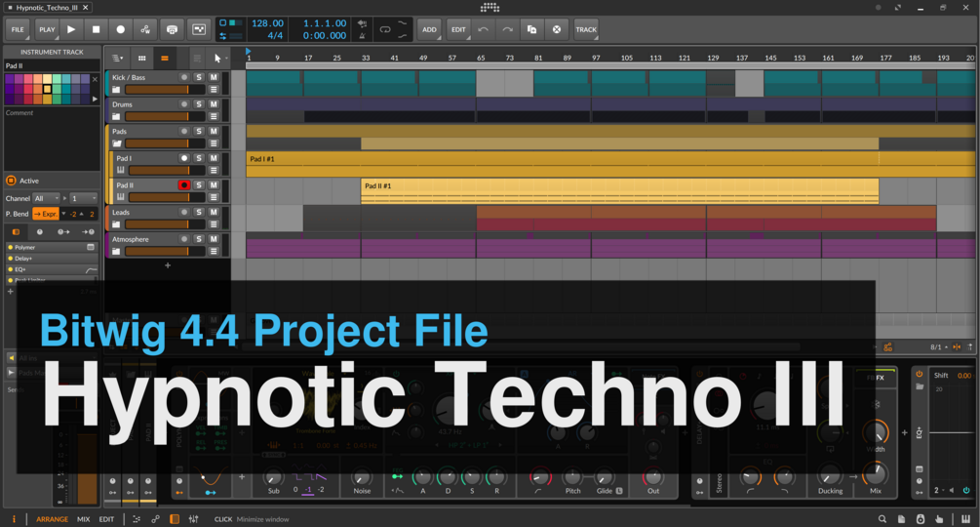
Task: Switch to the arranger timeline view icon
Action: [165, 59]
